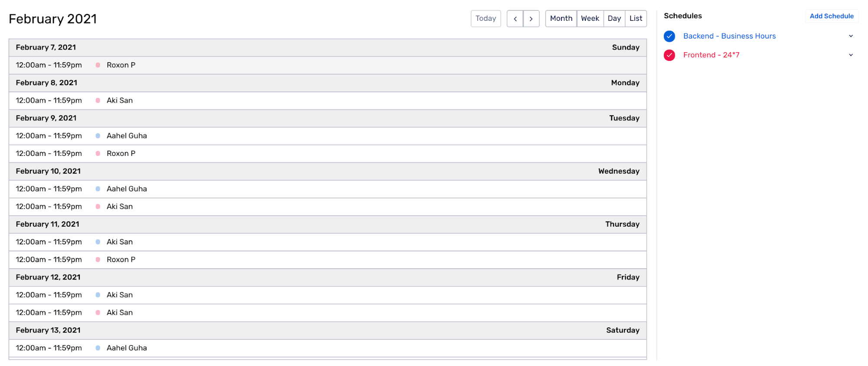Switch to Day view

(x=614, y=19)
